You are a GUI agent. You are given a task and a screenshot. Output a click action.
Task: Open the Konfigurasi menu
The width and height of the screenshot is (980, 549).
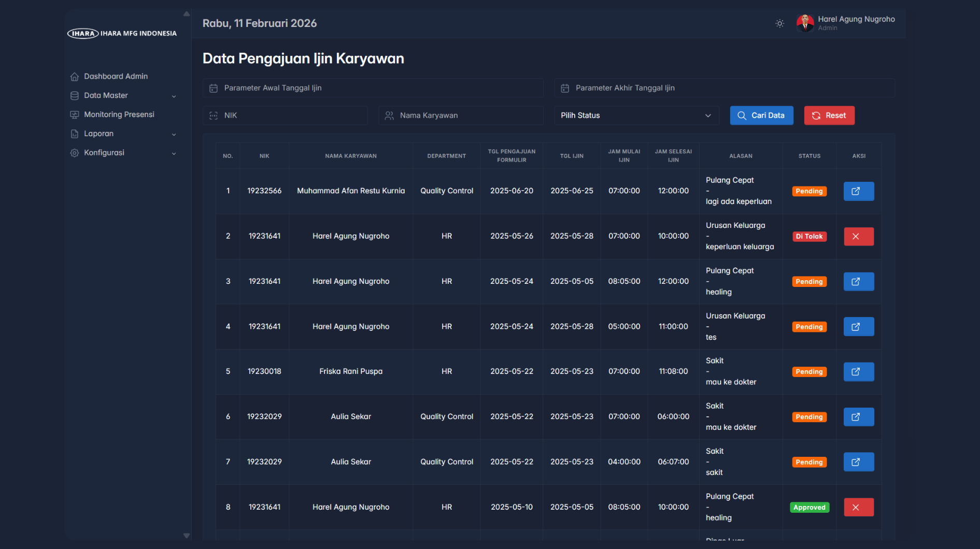pos(104,153)
